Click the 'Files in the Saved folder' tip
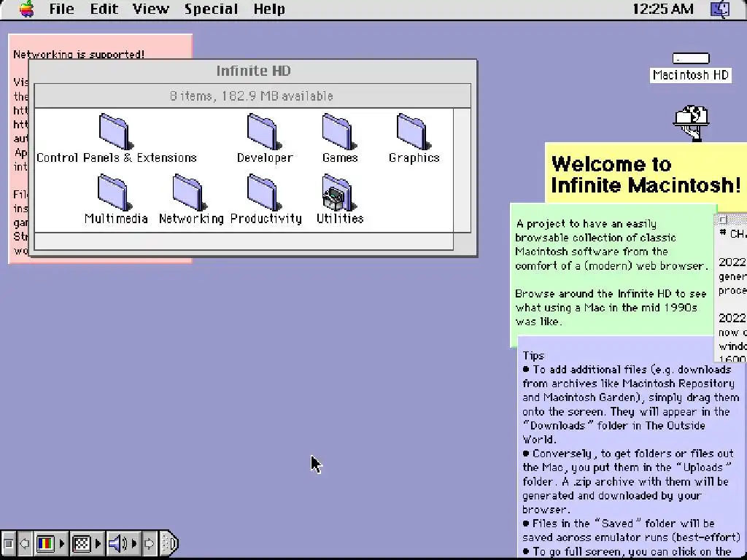The image size is (747, 560). coord(631,530)
